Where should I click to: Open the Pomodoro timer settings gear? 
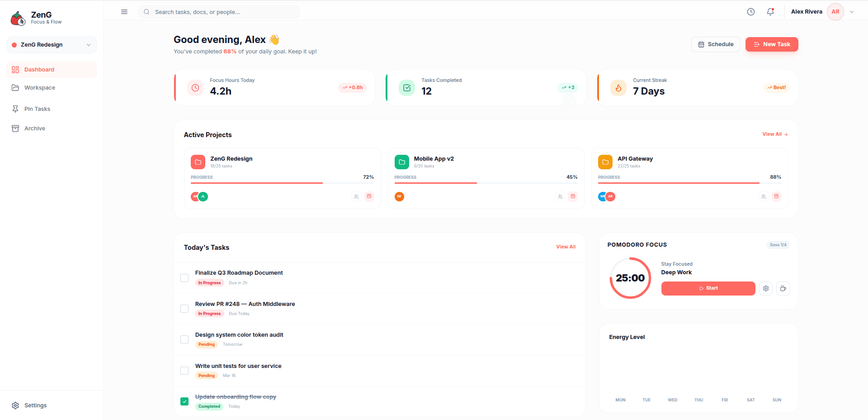(x=766, y=288)
